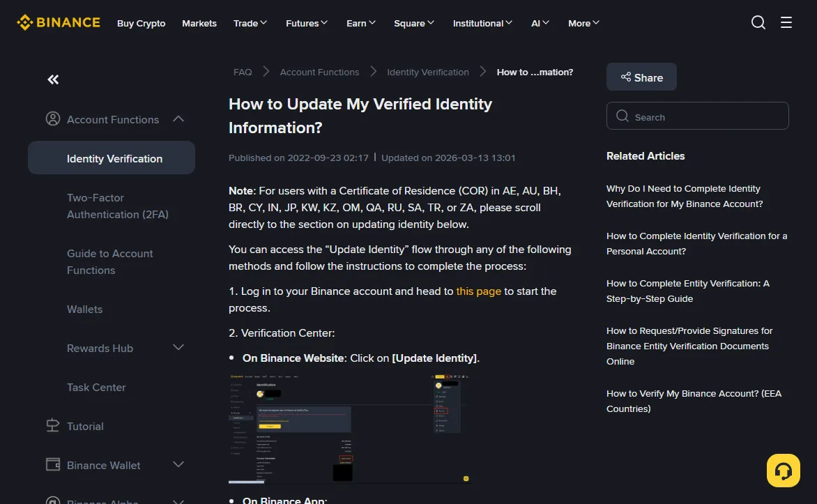Follow the 'this page' link
Image resolution: width=817 pixels, height=504 pixels.
pyautogui.click(x=478, y=291)
